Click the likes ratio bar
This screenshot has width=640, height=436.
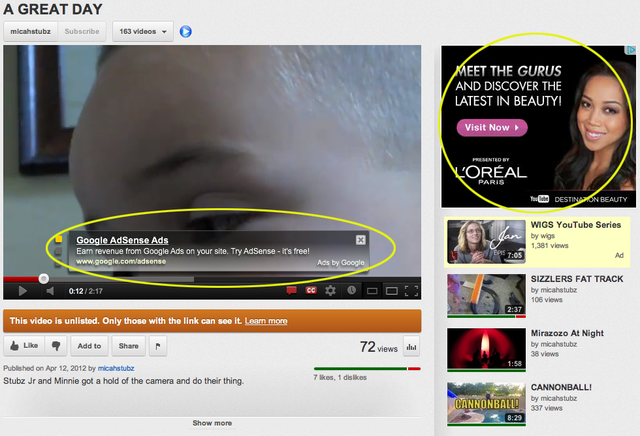click(367, 369)
